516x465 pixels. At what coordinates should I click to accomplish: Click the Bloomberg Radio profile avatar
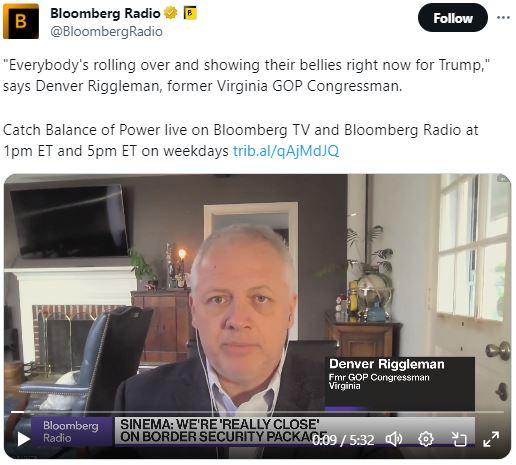pyautogui.click(x=21, y=21)
